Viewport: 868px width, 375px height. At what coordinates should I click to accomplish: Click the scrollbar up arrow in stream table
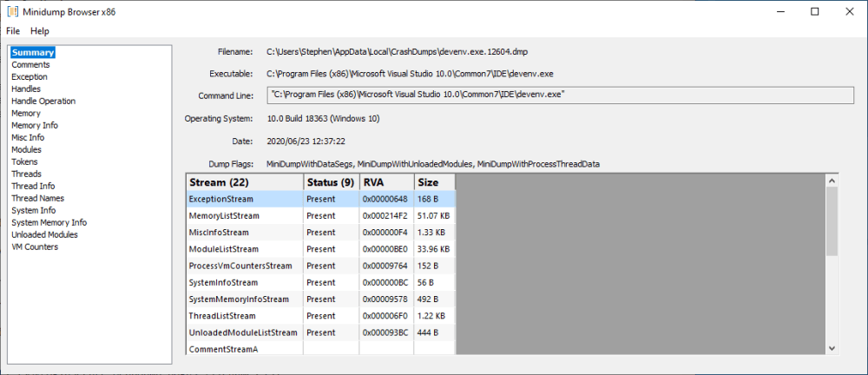(x=832, y=180)
